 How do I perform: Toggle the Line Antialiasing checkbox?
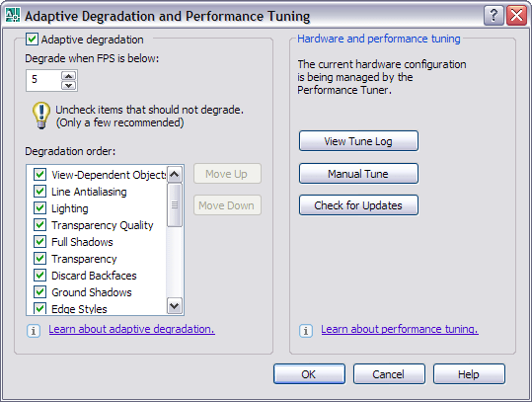(39, 192)
